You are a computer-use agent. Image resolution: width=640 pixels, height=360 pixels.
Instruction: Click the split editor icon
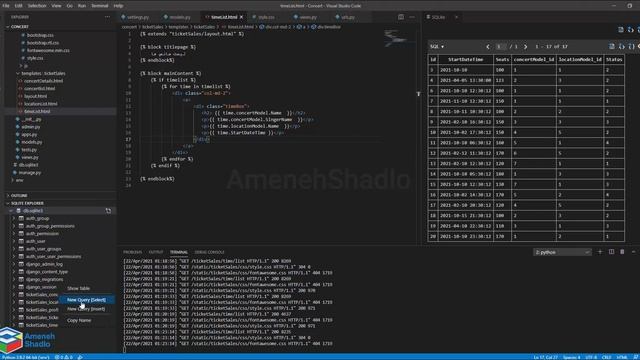(x=401, y=17)
